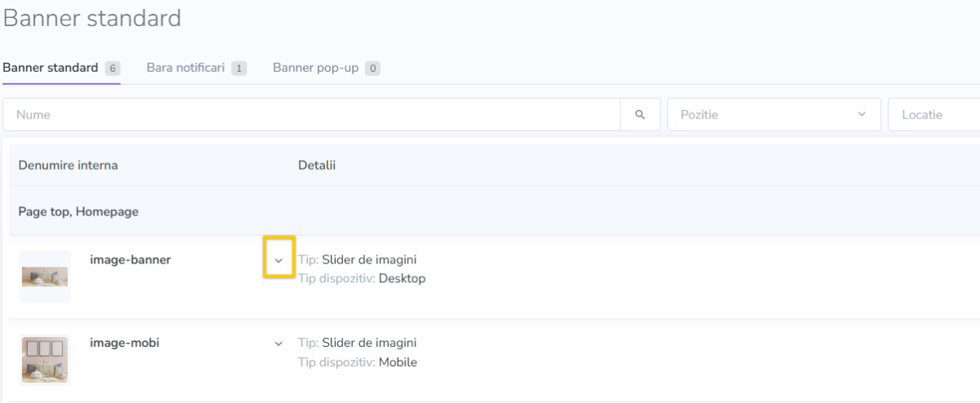The width and height of the screenshot is (980, 403).
Task: Open the Pozitie dropdown filter
Action: 774,115
